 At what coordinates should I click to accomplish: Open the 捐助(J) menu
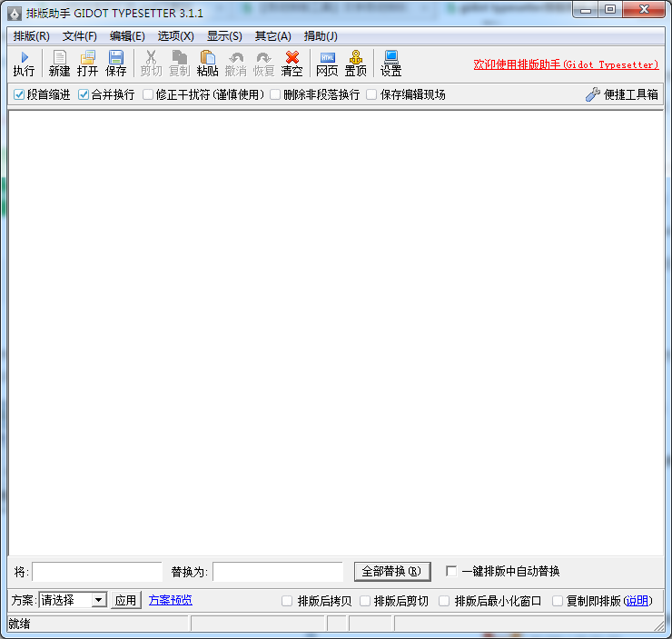321,36
